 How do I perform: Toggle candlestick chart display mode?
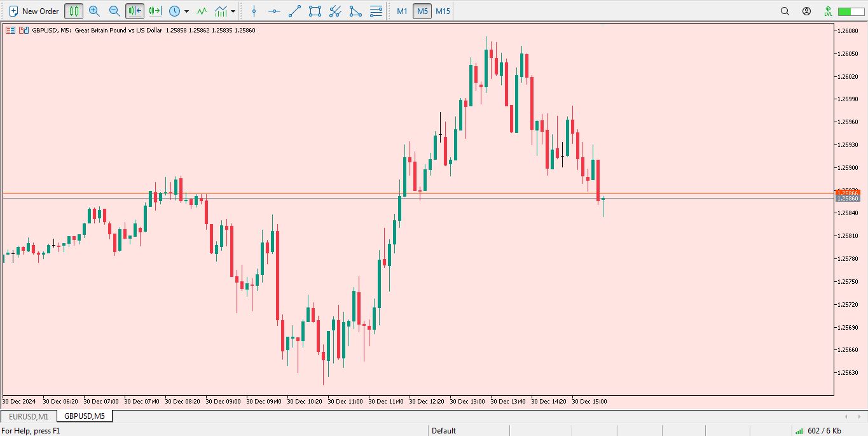tap(74, 11)
